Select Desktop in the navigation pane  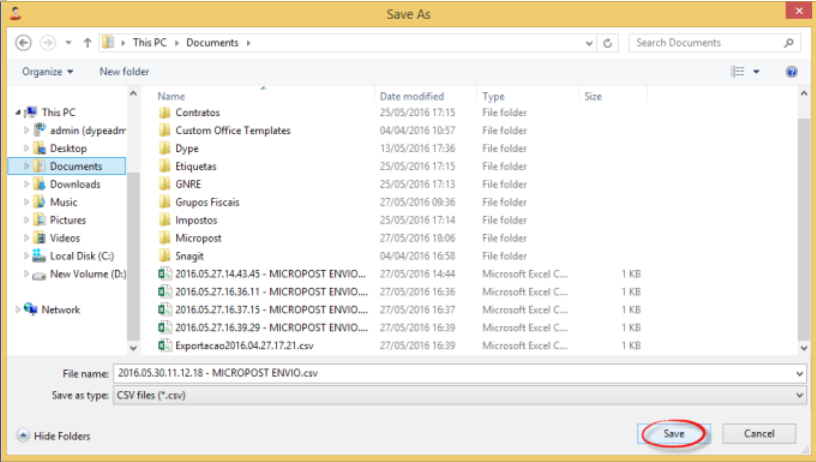(x=68, y=148)
